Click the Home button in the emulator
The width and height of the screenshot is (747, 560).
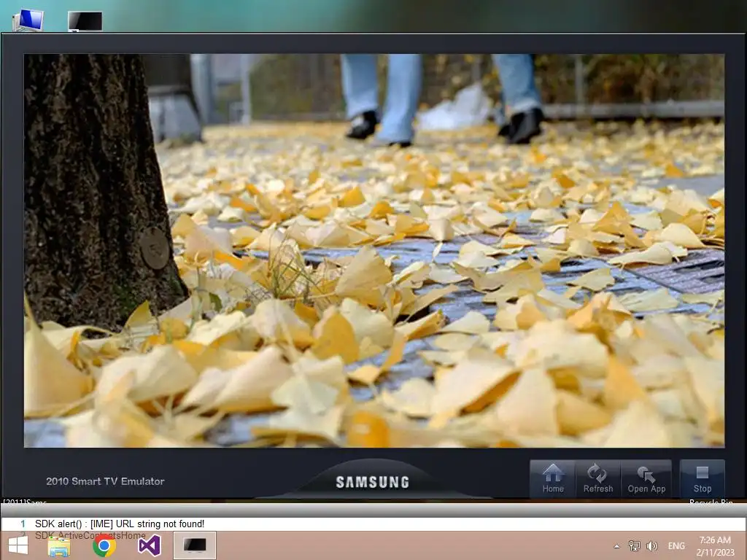[x=553, y=479]
